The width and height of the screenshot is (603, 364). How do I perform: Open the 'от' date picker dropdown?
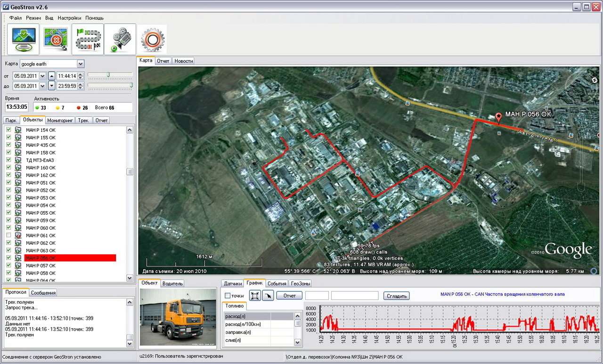(x=42, y=76)
